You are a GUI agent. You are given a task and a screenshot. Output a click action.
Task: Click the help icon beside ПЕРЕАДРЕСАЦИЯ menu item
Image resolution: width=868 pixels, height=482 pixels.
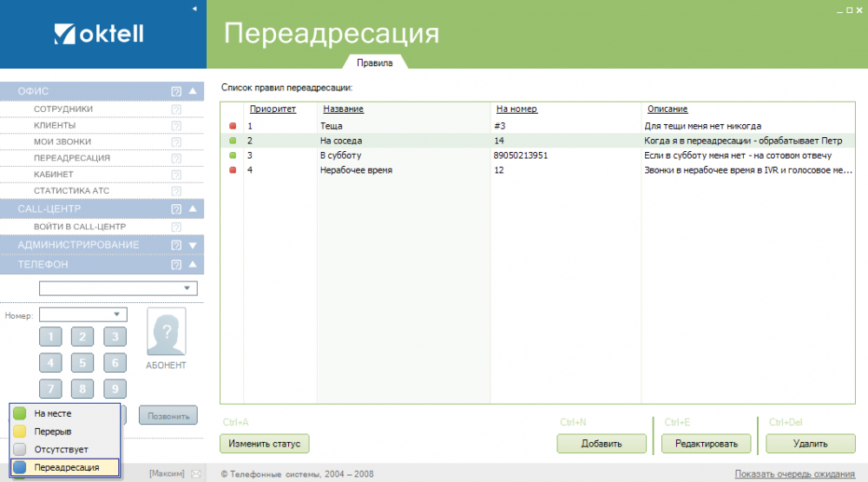click(176, 158)
